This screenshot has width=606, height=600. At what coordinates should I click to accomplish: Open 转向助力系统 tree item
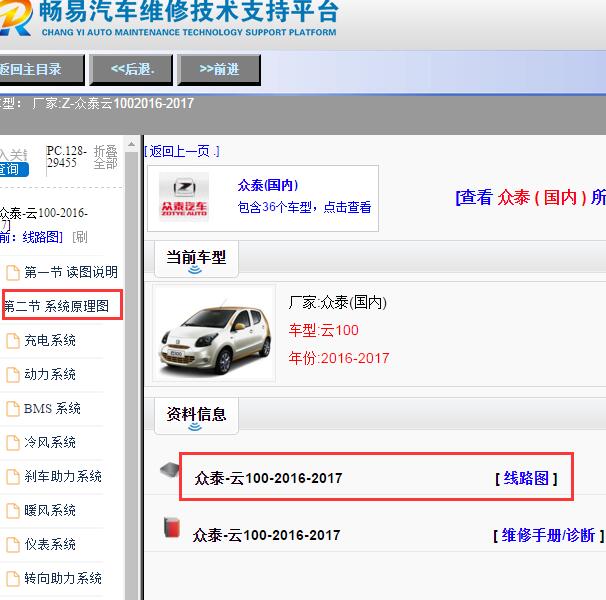63,578
